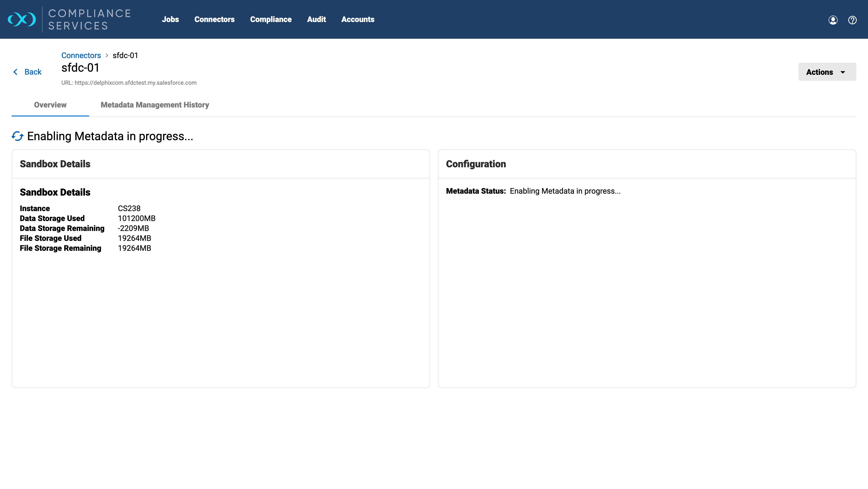Navigate to Accounts in the navbar
Viewport: 868px width, 489px height.
pyautogui.click(x=357, y=19)
